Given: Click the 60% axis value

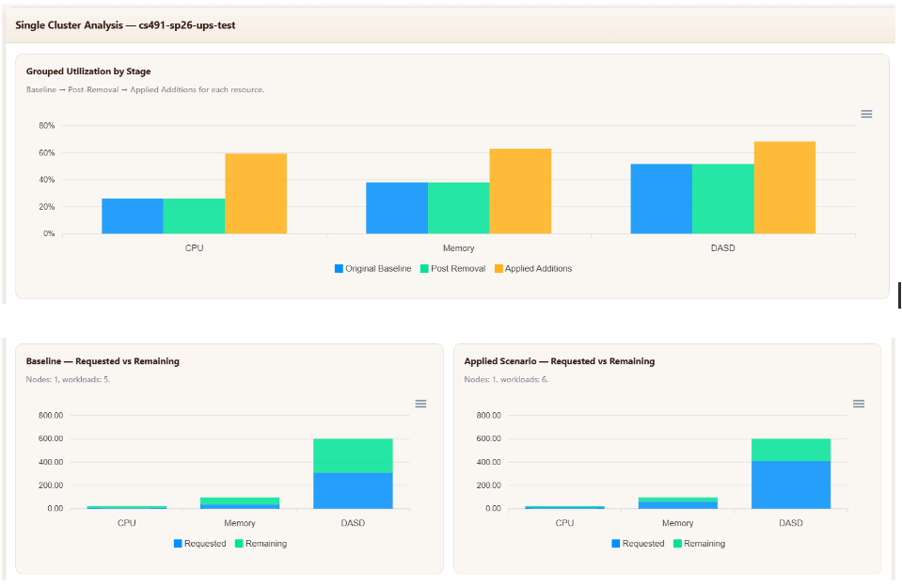Looking at the screenshot, I should point(47,153).
